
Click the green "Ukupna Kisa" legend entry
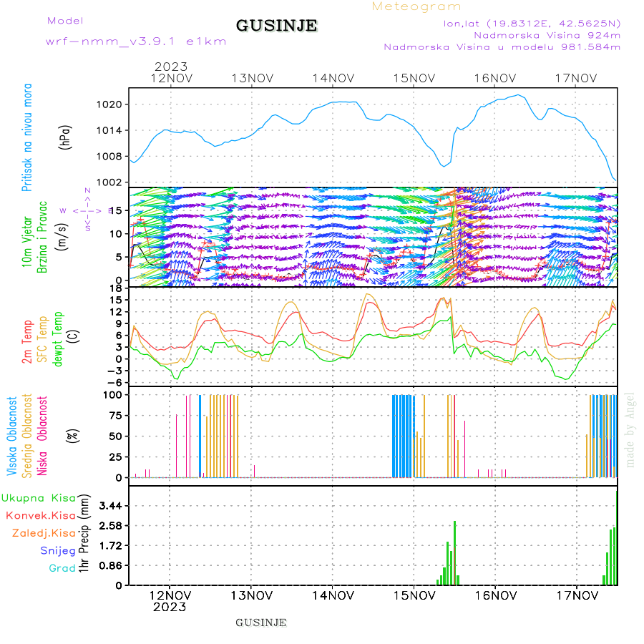(x=39, y=498)
